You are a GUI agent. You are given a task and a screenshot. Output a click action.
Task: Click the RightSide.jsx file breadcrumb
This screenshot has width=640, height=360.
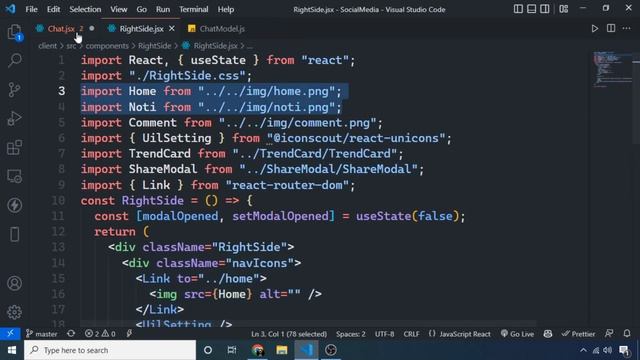tap(215, 46)
